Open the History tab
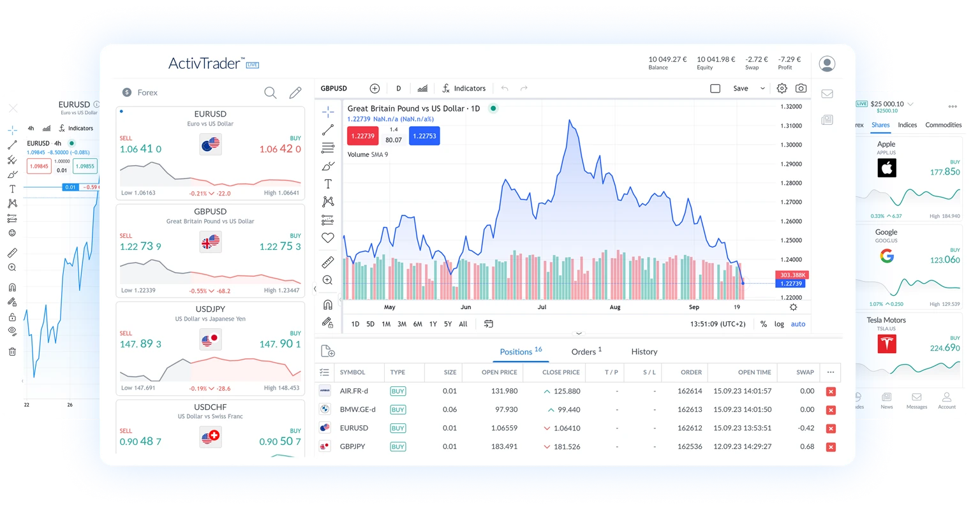The image size is (980, 510). 644,351
